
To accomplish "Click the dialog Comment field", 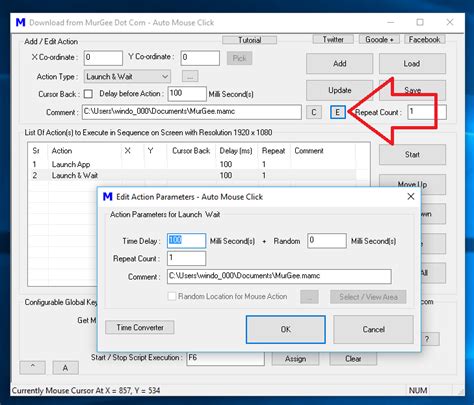I will 279,276.
